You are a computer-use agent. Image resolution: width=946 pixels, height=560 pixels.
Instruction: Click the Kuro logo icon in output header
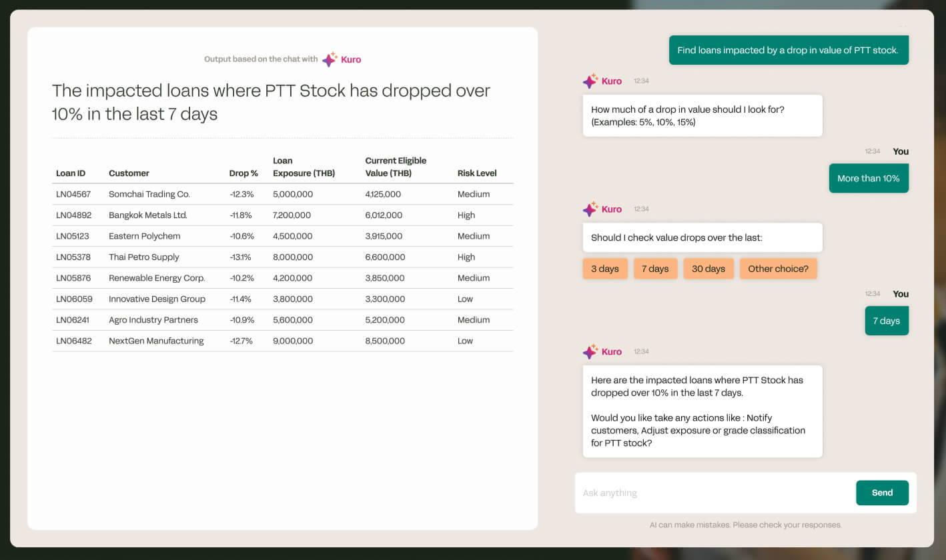330,59
